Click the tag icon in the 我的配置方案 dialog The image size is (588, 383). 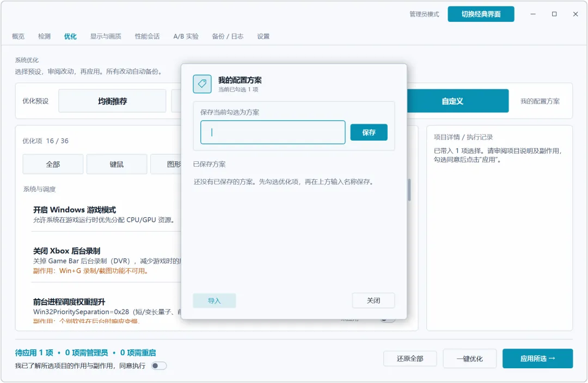tap(202, 84)
